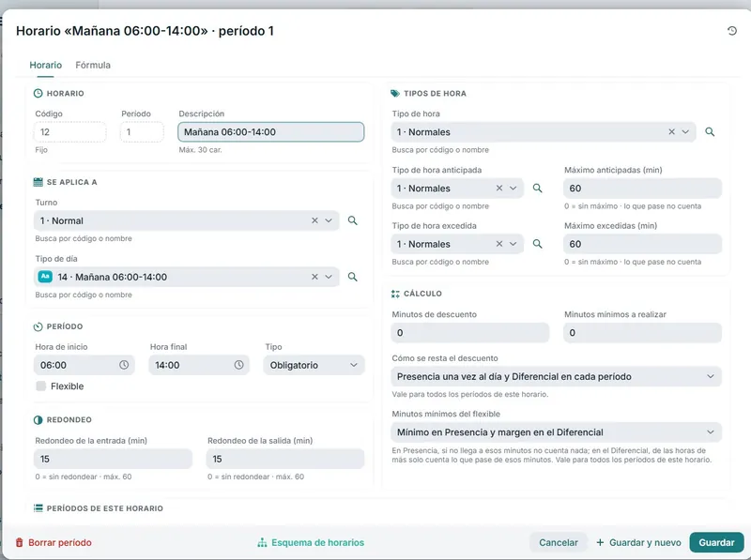Click the trash icon of Borrar período
Image resolution: width=751 pixels, height=560 pixels.
(x=19, y=542)
